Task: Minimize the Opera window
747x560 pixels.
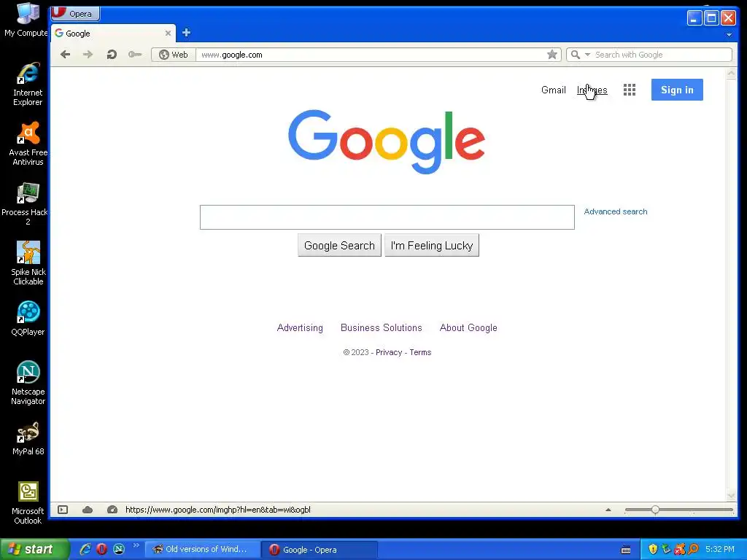Action: click(694, 18)
